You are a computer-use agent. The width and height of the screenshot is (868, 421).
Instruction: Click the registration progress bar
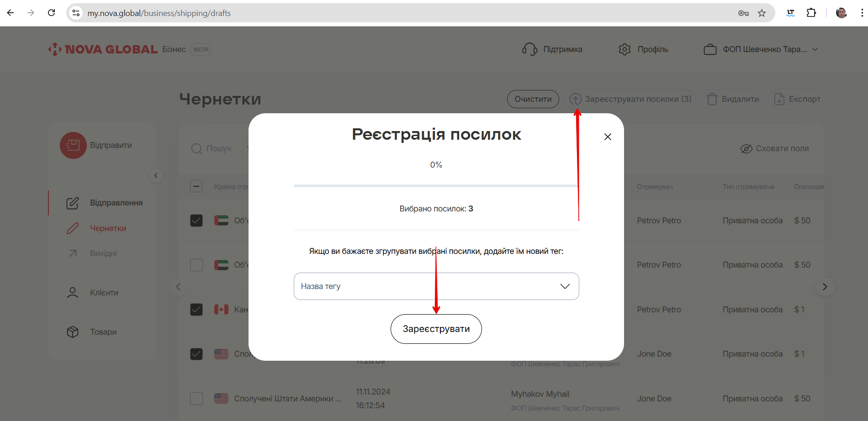(435, 186)
